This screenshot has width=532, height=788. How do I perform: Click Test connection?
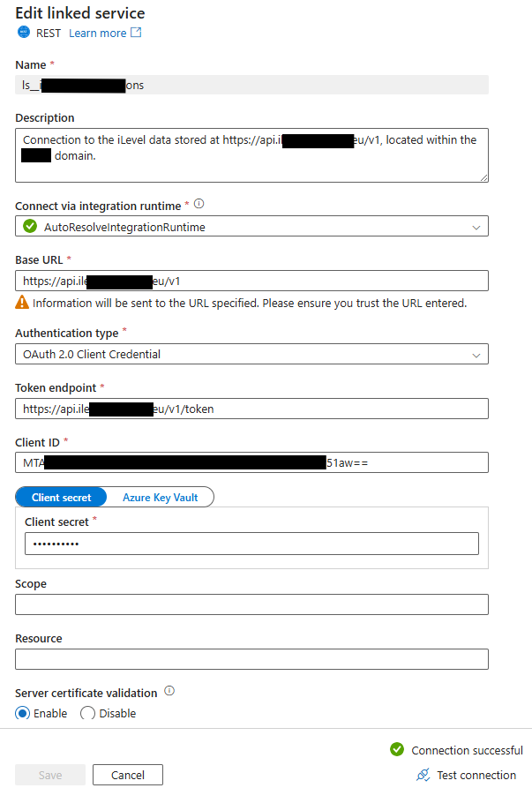pos(476,775)
